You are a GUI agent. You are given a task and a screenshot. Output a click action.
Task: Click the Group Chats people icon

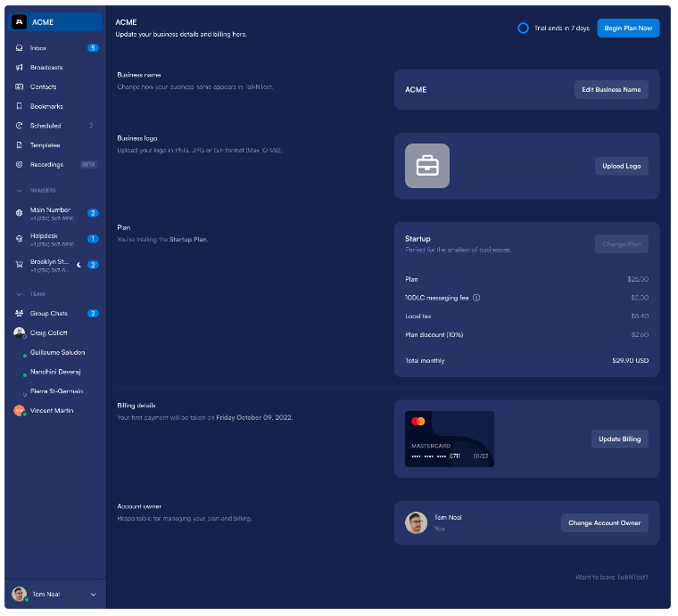[x=19, y=314]
